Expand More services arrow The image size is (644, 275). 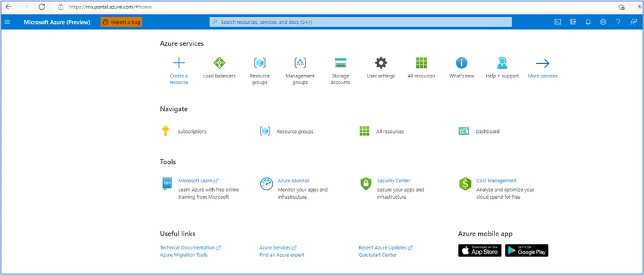[542, 63]
